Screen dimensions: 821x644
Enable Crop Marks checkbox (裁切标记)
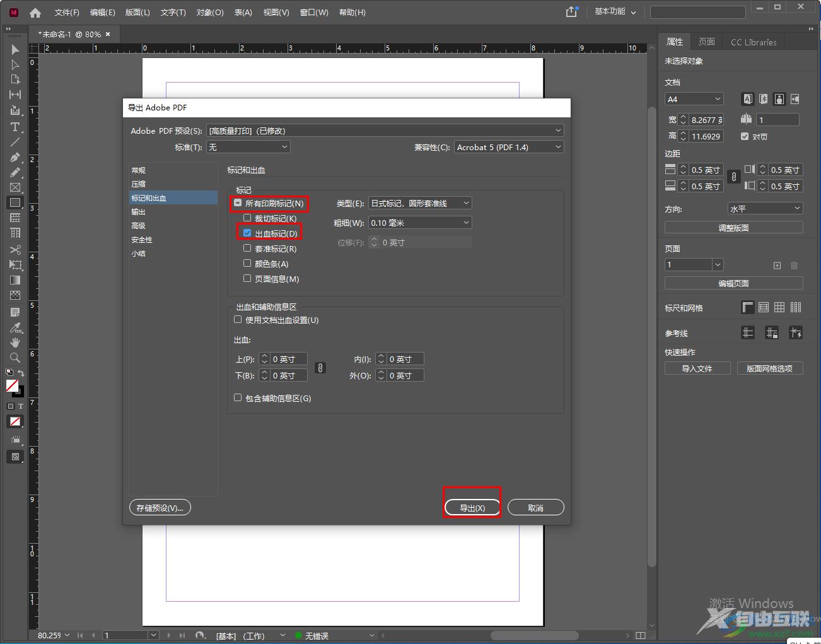pos(247,218)
